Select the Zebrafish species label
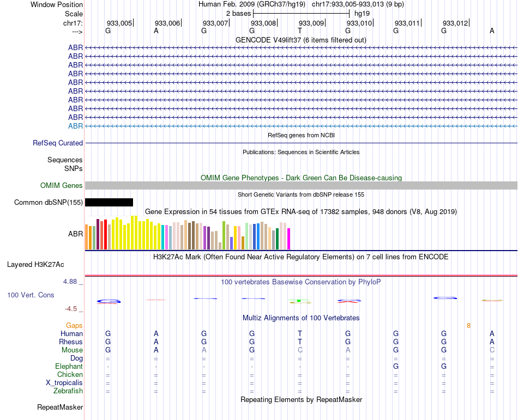This screenshot has height=420, width=518. (68, 391)
